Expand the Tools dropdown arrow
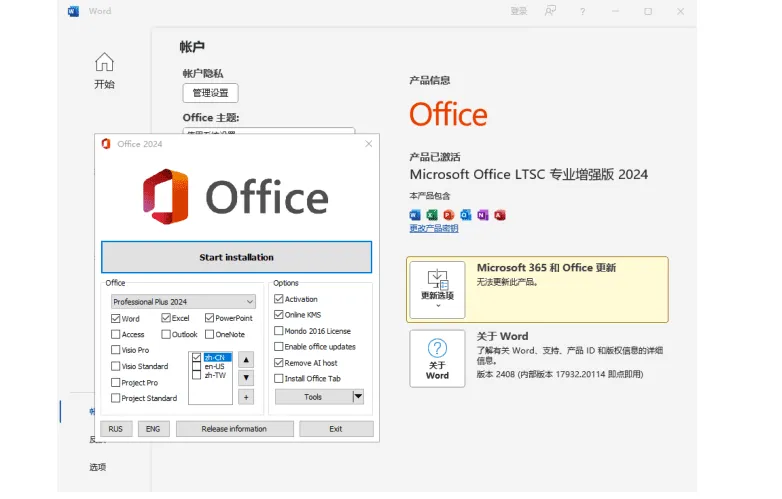 point(358,397)
